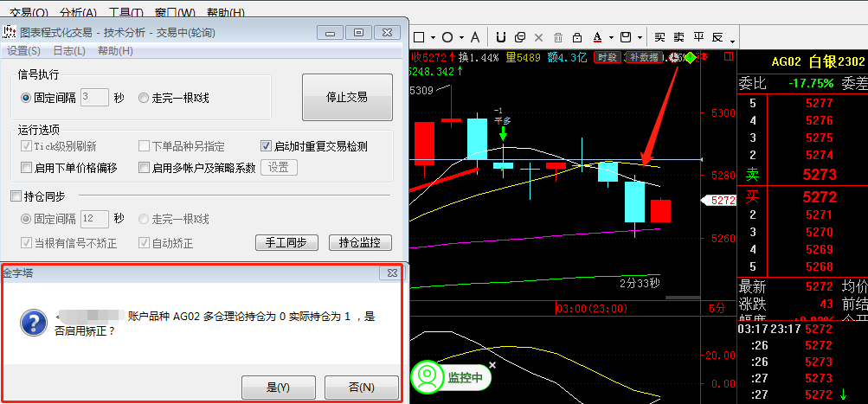
Task: Click sell price 5273 in order book
Action: 820,175
